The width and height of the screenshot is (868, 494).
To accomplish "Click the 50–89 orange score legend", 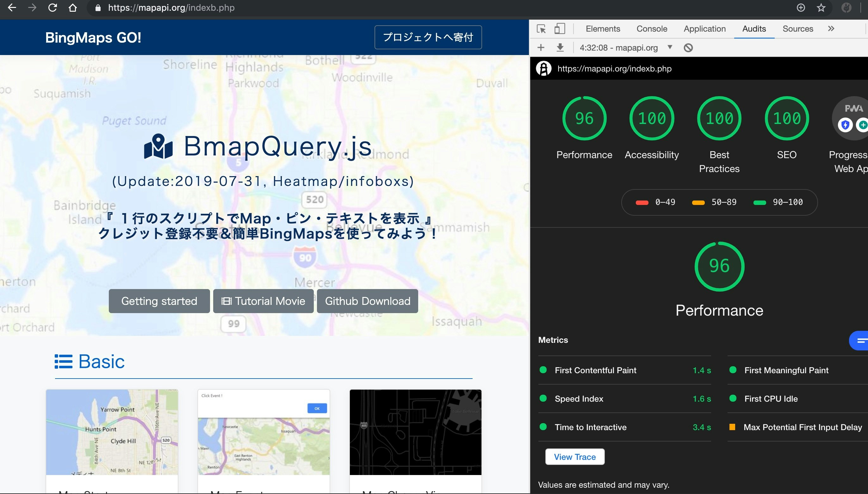I will (714, 202).
